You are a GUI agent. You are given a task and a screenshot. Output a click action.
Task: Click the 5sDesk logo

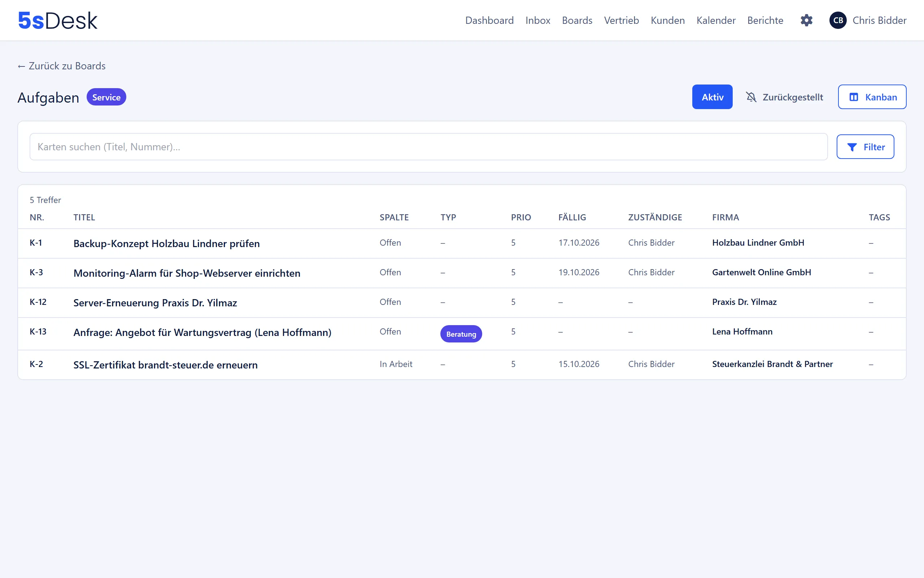coord(58,20)
